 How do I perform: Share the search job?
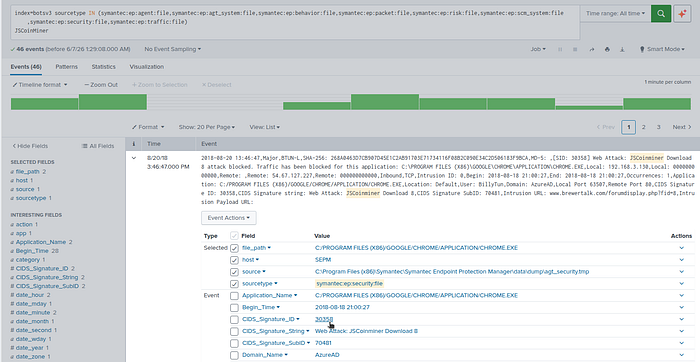(x=592, y=50)
